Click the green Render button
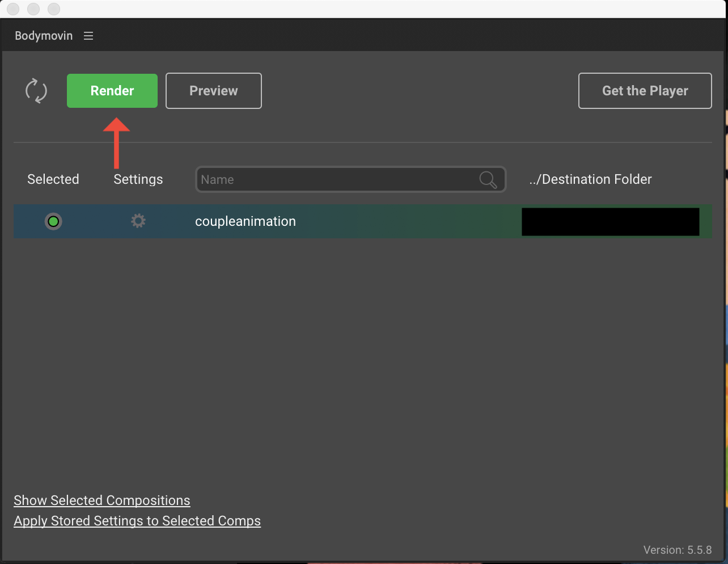Screen dimensions: 728x564 [x=112, y=91]
